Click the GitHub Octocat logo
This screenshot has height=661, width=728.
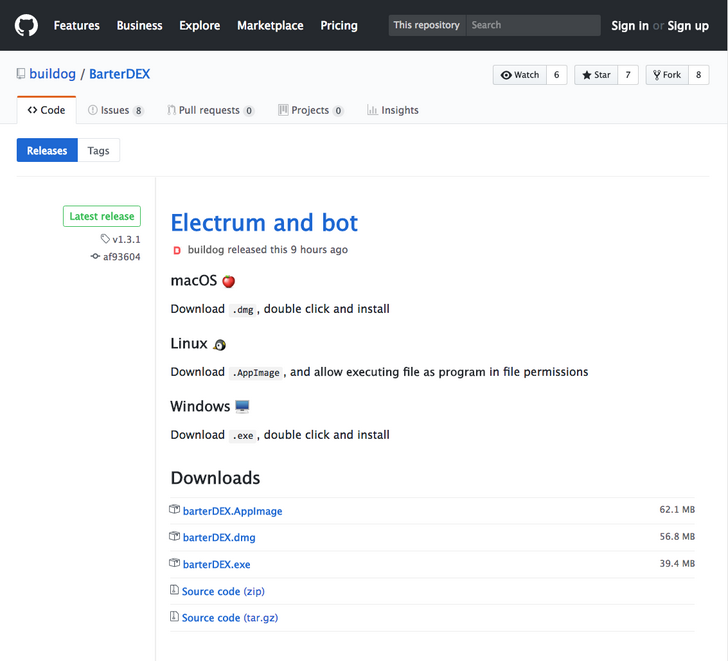pyautogui.click(x=26, y=25)
